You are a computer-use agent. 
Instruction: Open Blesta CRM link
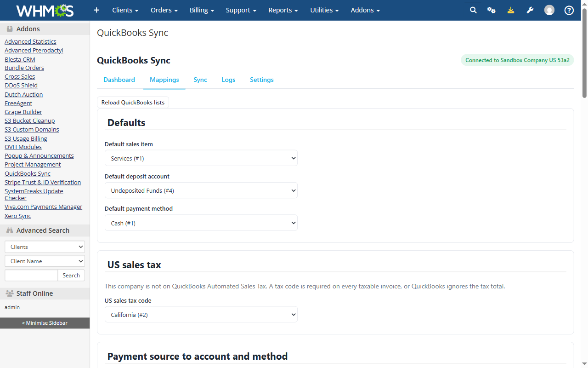click(20, 59)
